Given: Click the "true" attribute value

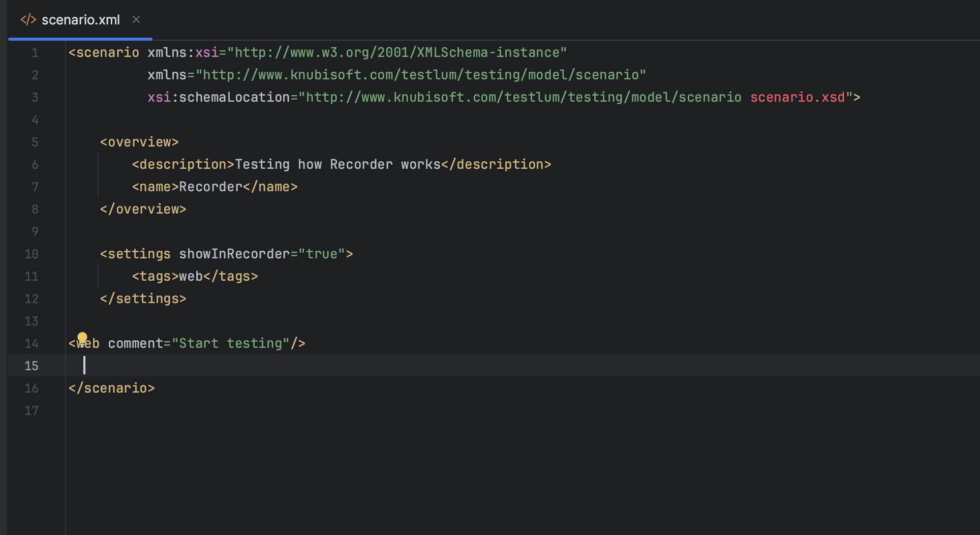Looking at the screenshot, I should 322,254.
